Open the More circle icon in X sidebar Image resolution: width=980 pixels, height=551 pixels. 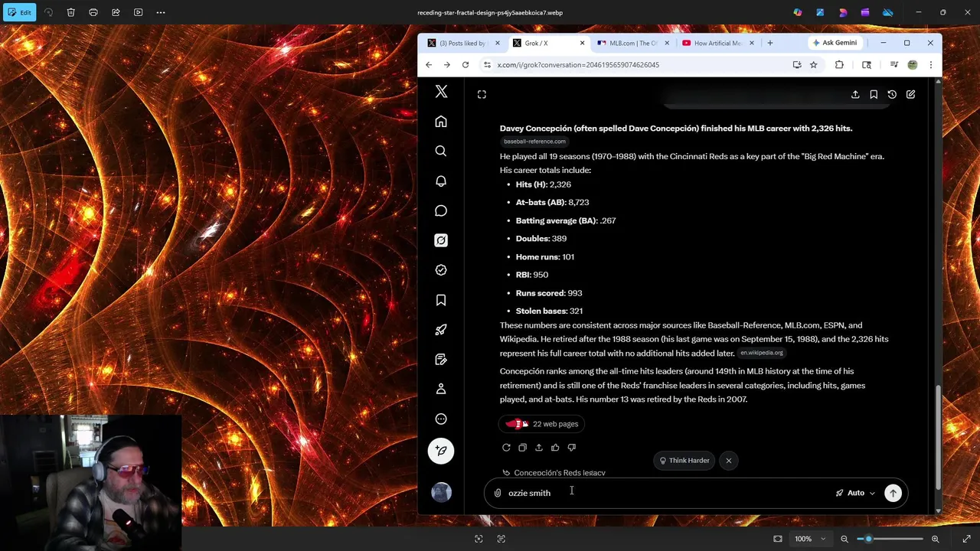(441, 419)
